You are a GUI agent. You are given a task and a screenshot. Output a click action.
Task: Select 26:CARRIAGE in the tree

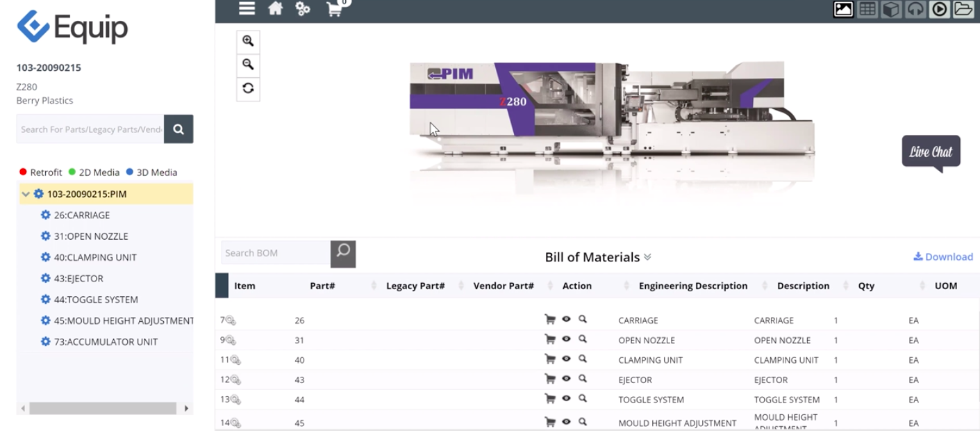(82, 215)
